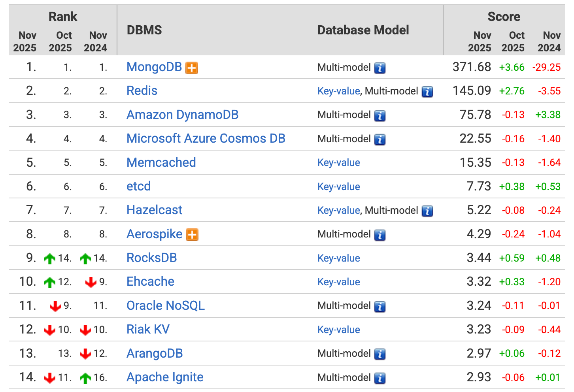Click the orange plus icon beside MongoDB

[192, 68]
